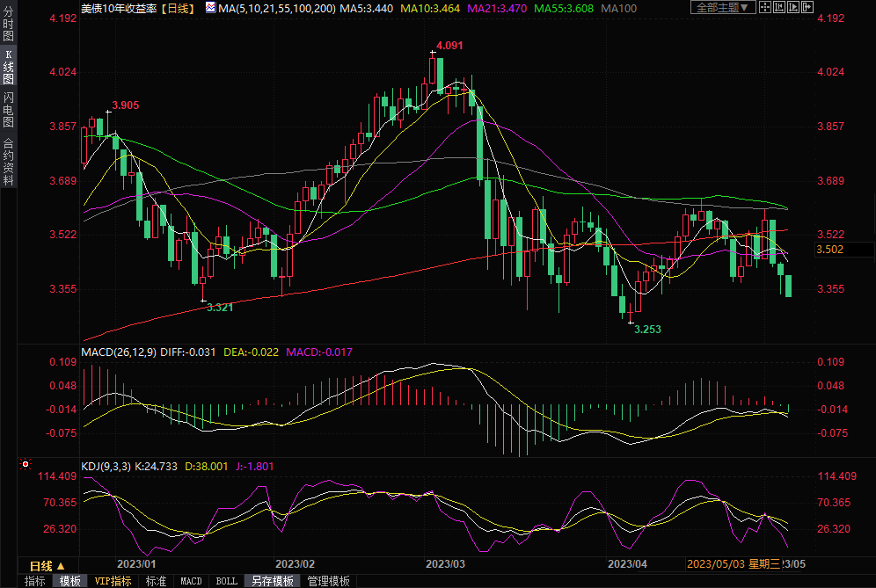This screenshot has width=876, height=588.
Task: Select the K线图 sidebar tab
Action: [x=8, y=67]
